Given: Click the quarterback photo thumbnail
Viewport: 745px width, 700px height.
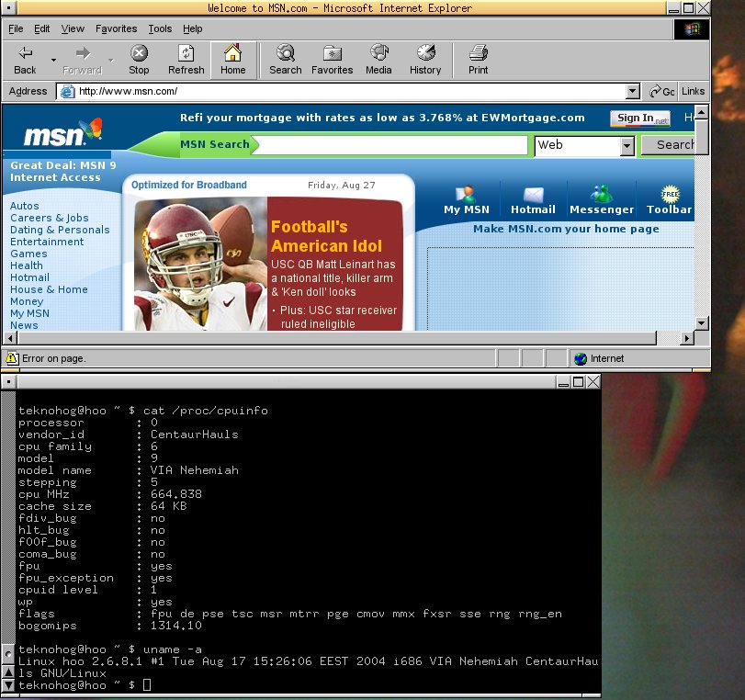Looking at the screenshot, I should 200,265.
